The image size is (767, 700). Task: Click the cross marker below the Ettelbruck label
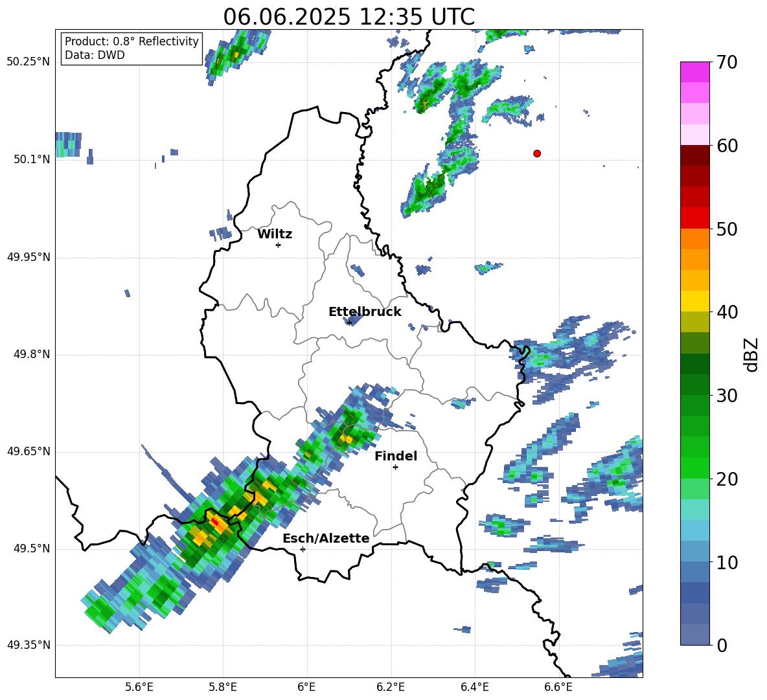click(x=349, y=322)
